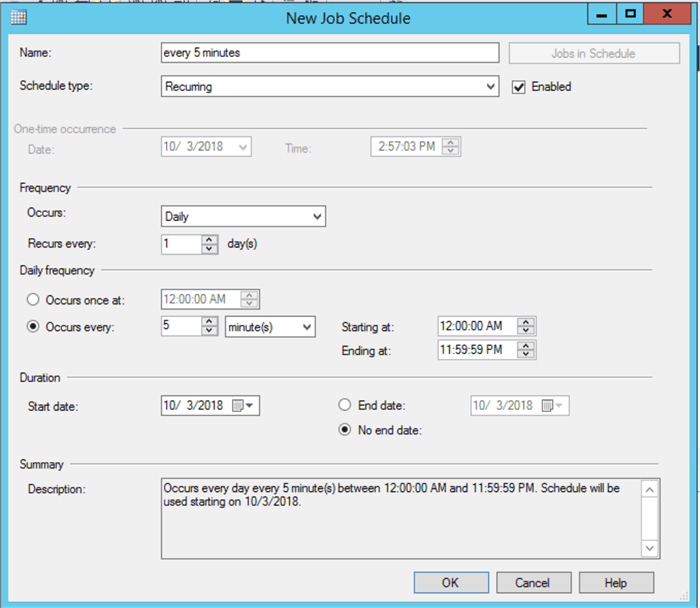The image size is (700, 608).
Task: Click the Cancel button
Action: pyautogui.click(x=532, y=582)
